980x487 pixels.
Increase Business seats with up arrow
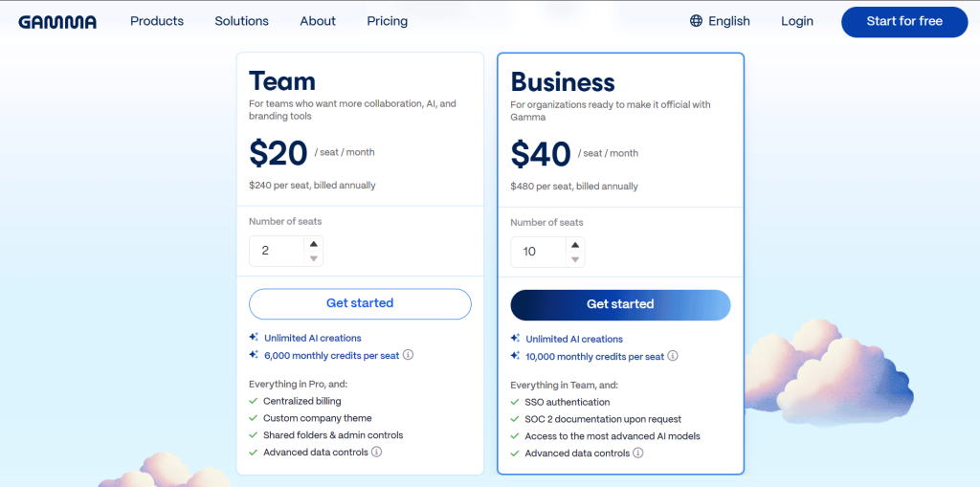click(575, 245)
